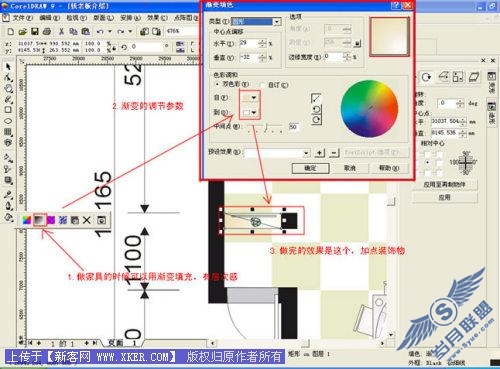This screenshot has width=500, height=369.
Task: Select the 自订 custom radio button
Action: click(262, 85)
